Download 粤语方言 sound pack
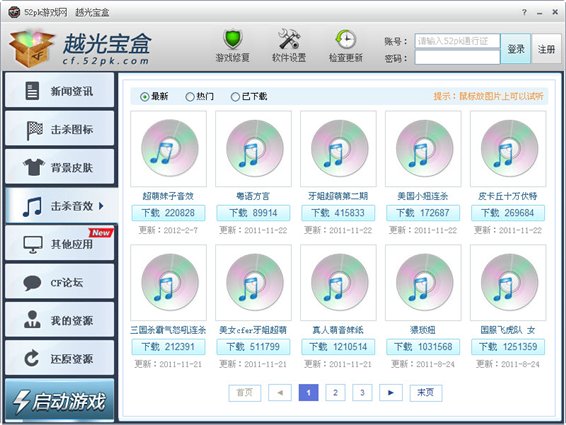The image size is (566, 425). click(x=253, y=213)
